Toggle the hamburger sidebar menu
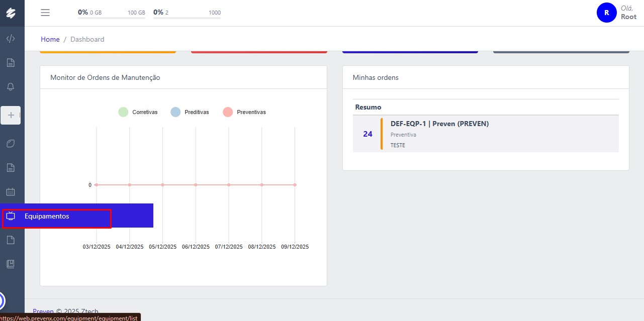Image resolution: width=644 pixels, height=321 pixels. pos(45,13)
